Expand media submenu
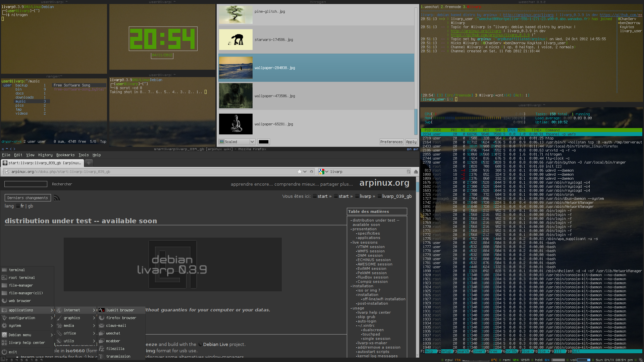Viewport: 644px width, 362px height. click(x=76, y=325)
